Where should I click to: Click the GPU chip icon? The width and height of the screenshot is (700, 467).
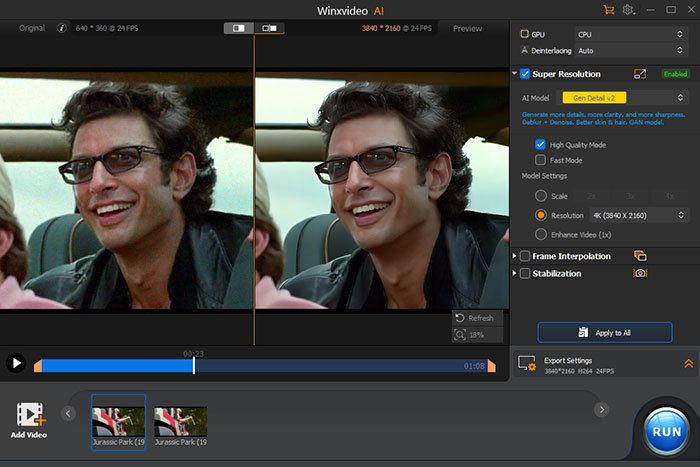tap(525, 34)
